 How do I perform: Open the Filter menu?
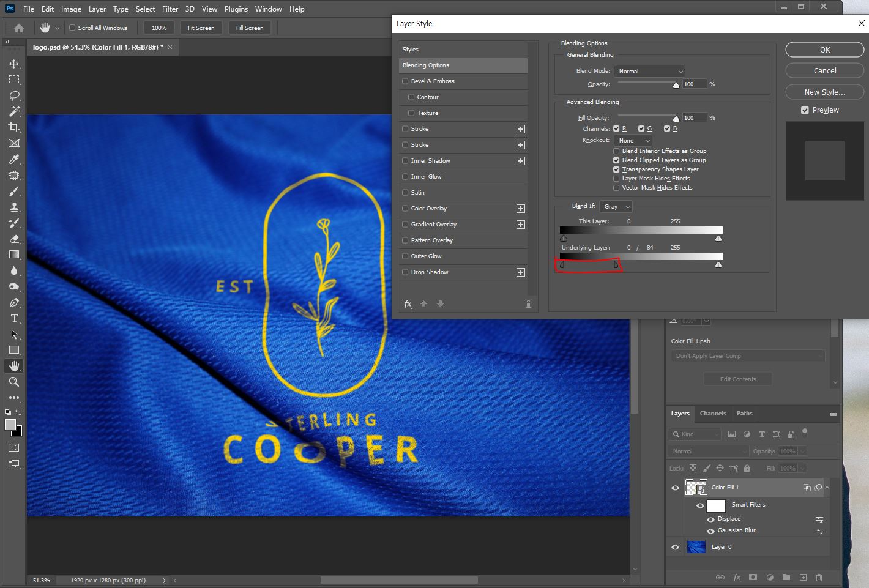pos(170,9)
